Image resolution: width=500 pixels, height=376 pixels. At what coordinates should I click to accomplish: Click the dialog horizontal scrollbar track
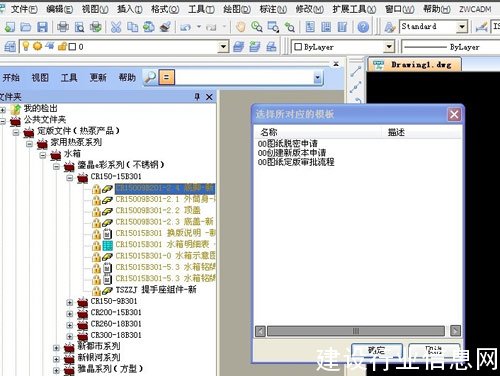point(356,331)
